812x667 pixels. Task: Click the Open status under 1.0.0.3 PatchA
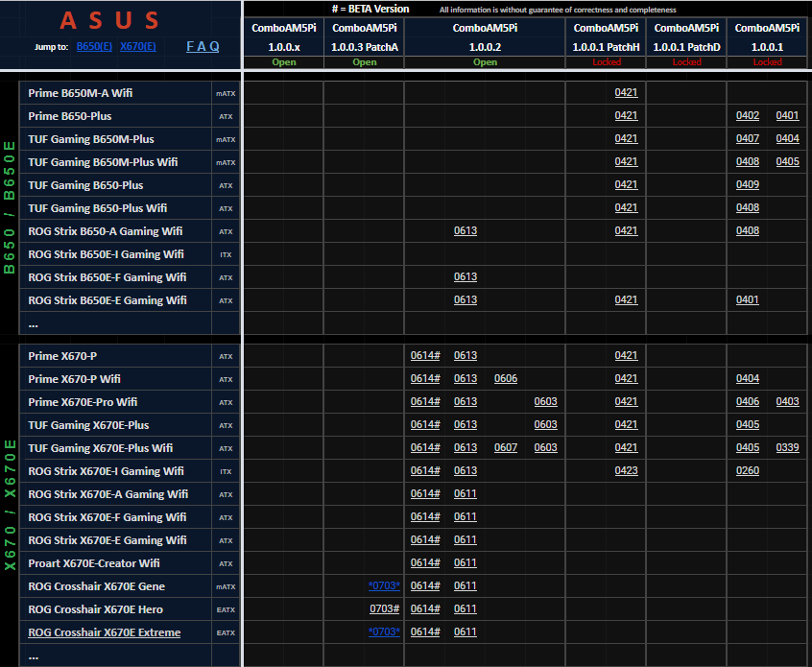click(x=365, y=62)
